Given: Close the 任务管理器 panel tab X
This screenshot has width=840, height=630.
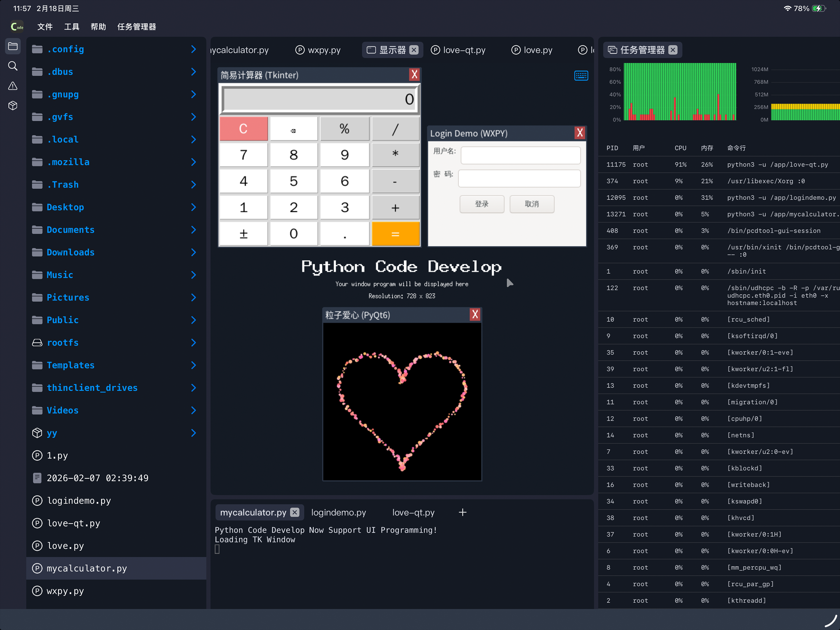Looking at the screenshot, I should point(672,50).
